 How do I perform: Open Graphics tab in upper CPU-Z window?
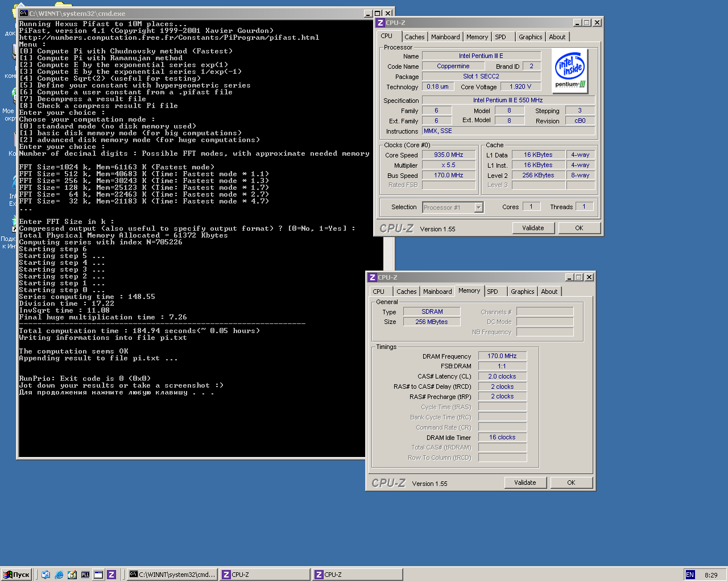(531, 37)
